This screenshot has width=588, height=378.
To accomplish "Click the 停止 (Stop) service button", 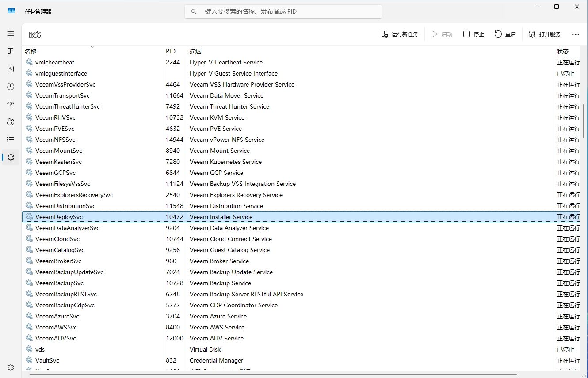I will (473, 34).
